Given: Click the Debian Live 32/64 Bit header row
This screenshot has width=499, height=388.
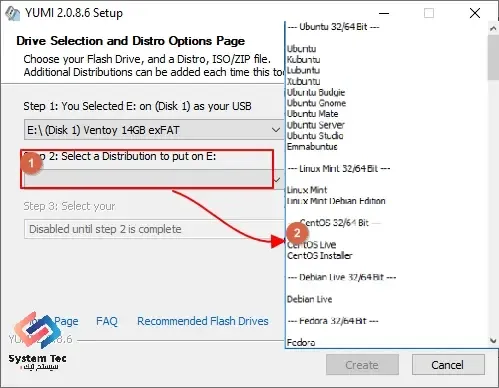Looking at the screenshot, I should [x=342, y=277].
